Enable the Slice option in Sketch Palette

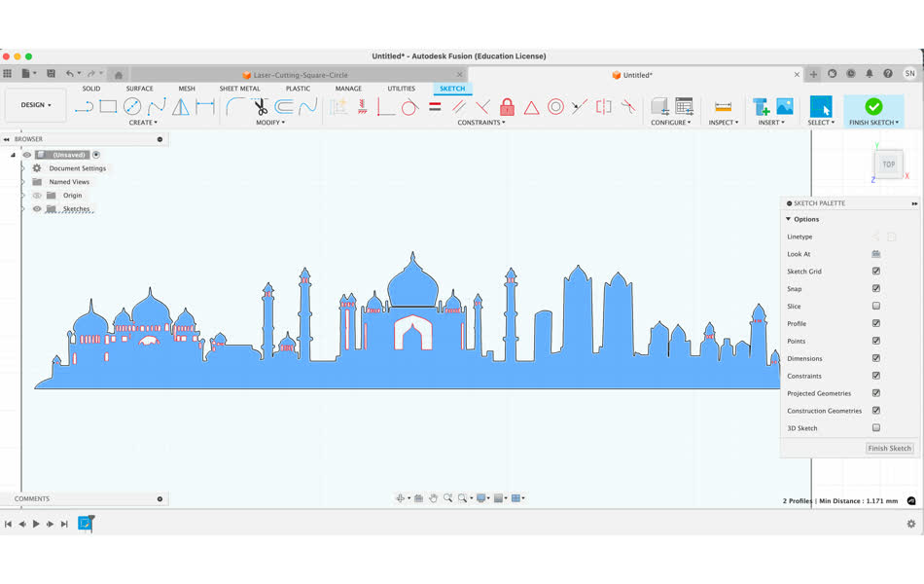(x=876, y=306)
